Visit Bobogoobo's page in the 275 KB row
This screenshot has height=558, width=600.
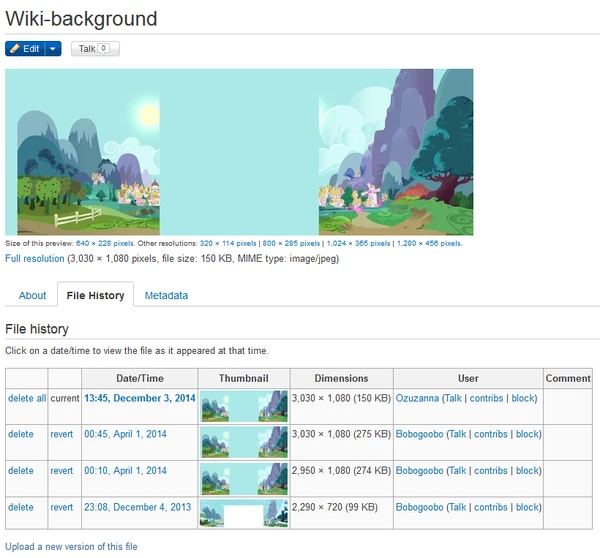click(419, 434)
